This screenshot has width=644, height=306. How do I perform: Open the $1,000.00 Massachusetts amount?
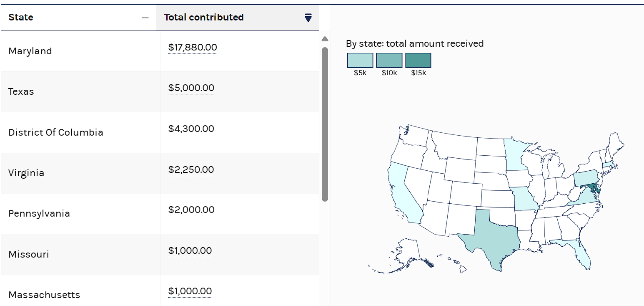coord(190,291)
